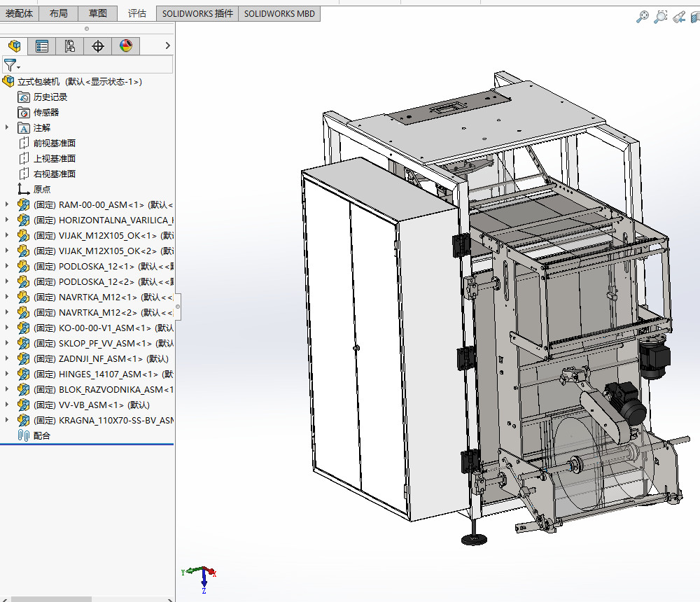Open the DisplayManager color ball tab
Image resolution: width=700 pixels, height=602 pixels.
(126, 46)
